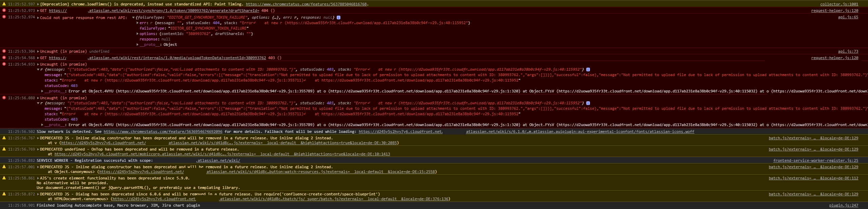The image size is (868, 209).
Task: Expand the 11:25:56.767 Inline dialog deprecation trace
Action: [x=38, y=138]
